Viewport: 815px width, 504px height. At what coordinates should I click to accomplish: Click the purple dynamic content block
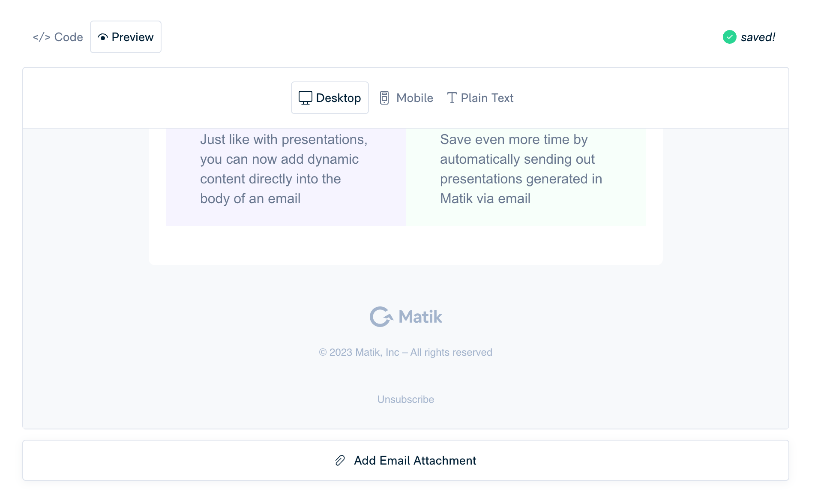286,177
